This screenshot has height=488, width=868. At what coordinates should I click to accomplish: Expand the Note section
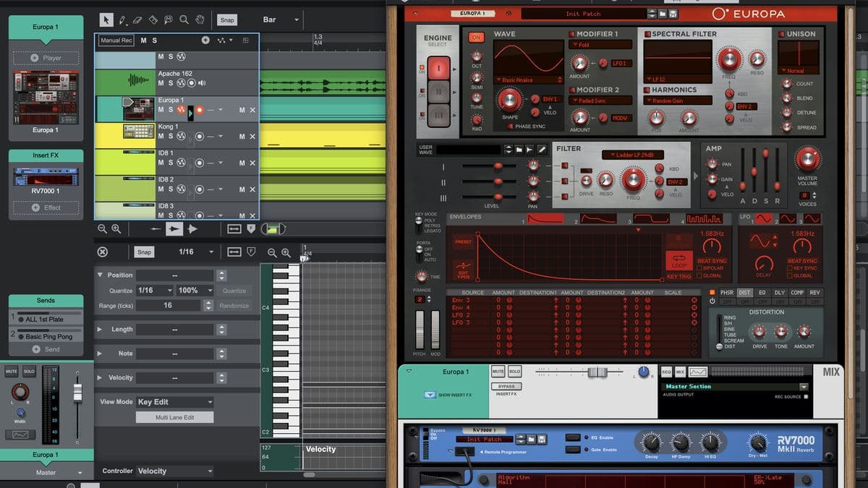pos(100,354)
